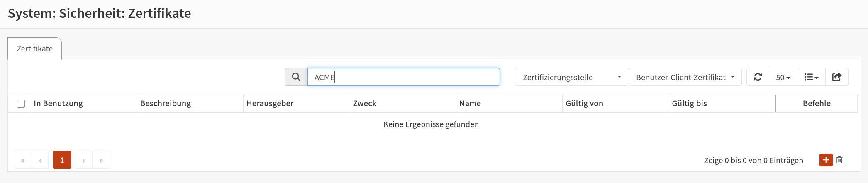
Task: Refresh the certificates table
Action: click(758, 77)
